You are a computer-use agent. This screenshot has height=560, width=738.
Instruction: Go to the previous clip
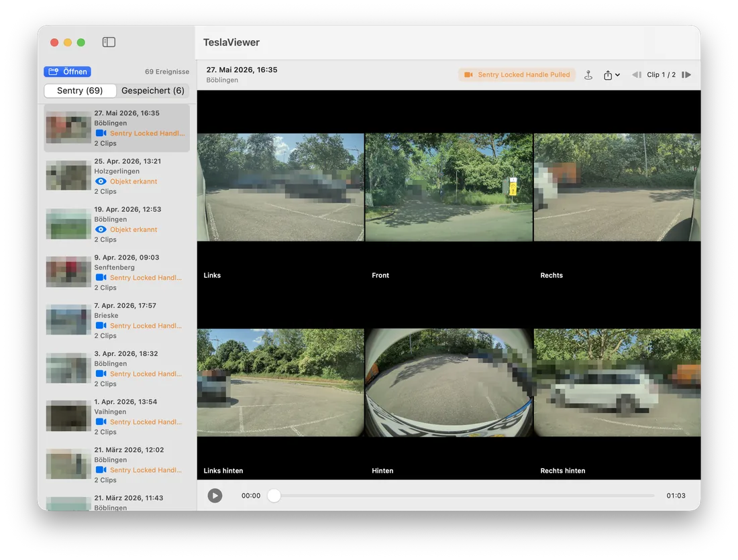[636, 75]
